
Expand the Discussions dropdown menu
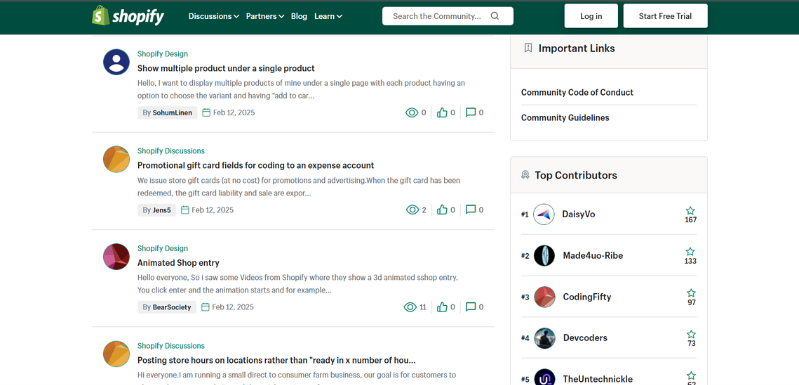click(x=214, y=16)
